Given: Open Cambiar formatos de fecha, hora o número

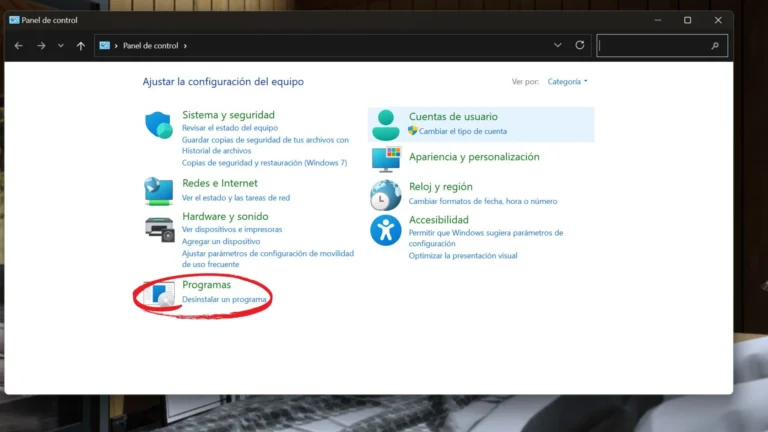Looking at the screenshot, I should (482, 201).
